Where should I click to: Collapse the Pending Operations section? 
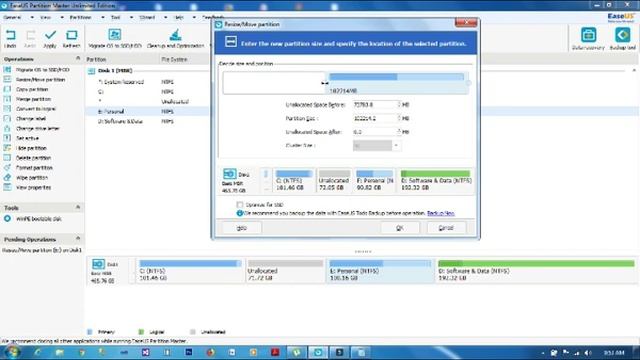tap(78, 239)
